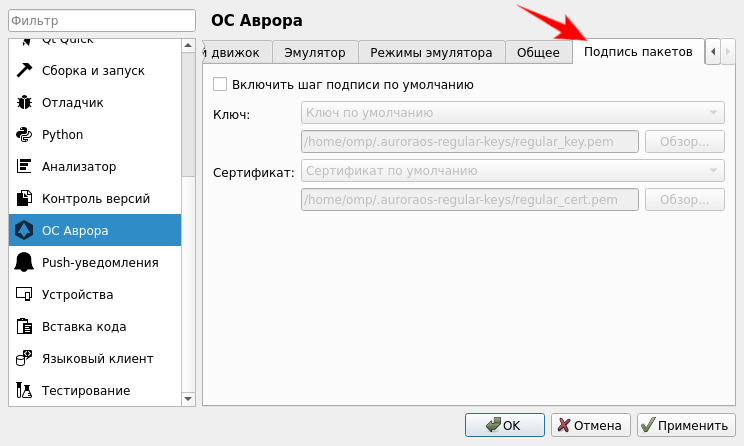Image resolution: width=744 pixels, height=446 pixels.
Task: Select the Устройства monitor icon
Action: (24, 295)
